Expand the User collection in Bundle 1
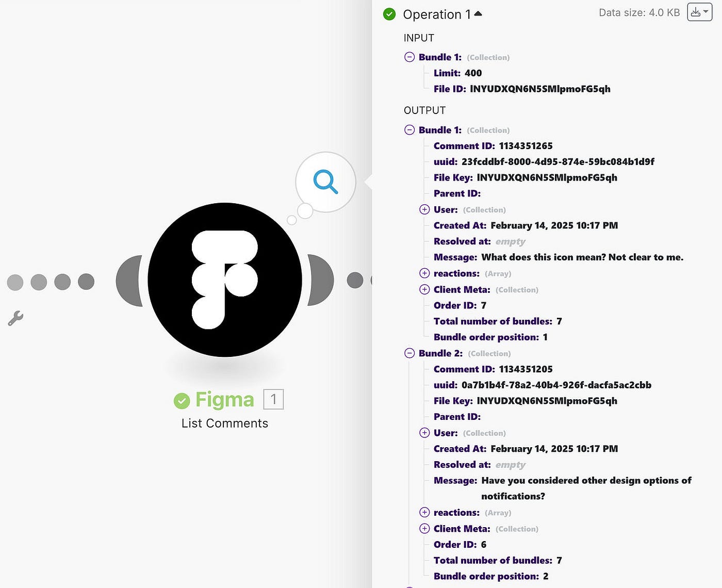Viewport: 722px width, 588px height. (424, 209)
